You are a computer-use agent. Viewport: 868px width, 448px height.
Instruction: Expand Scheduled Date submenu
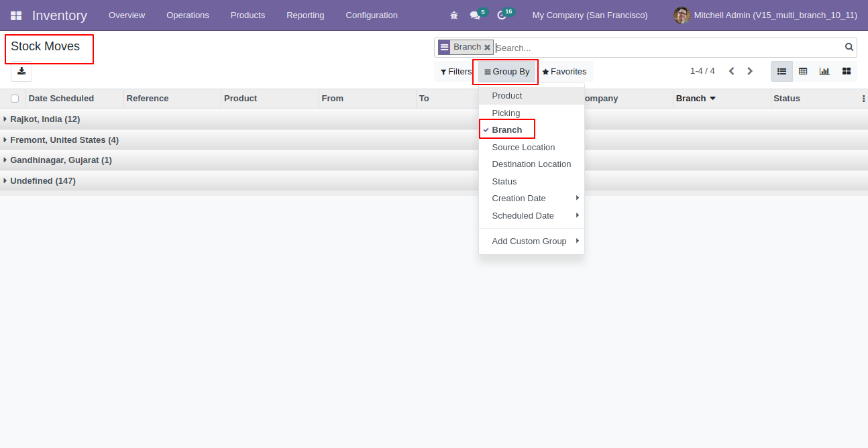(531, 216)
